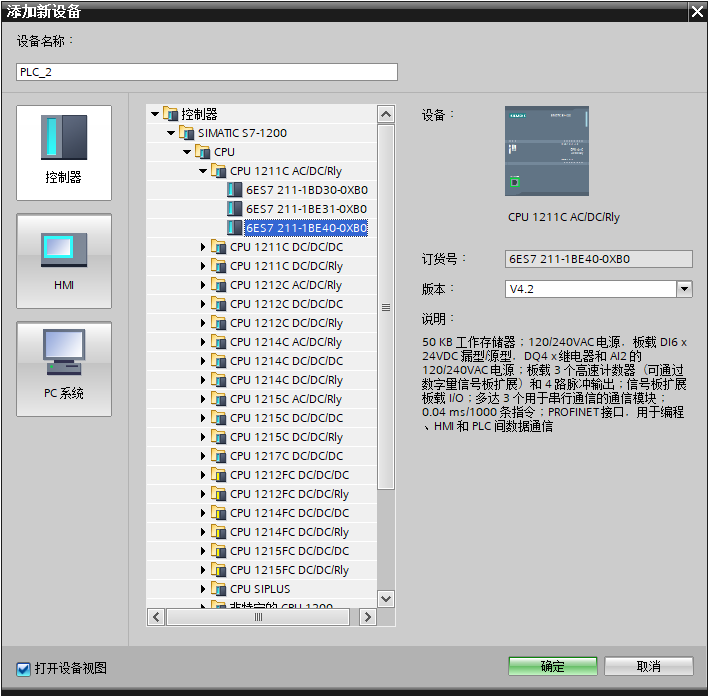Select tree item 6ES7 211-1BE40-0XB0
709x697 pixels.
[x=306, y=228]
